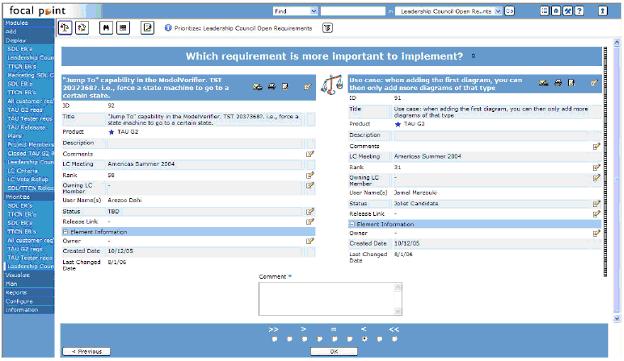Collapse Element Information on left requirement
Screen dimensions: 624x361
[66, 232]
